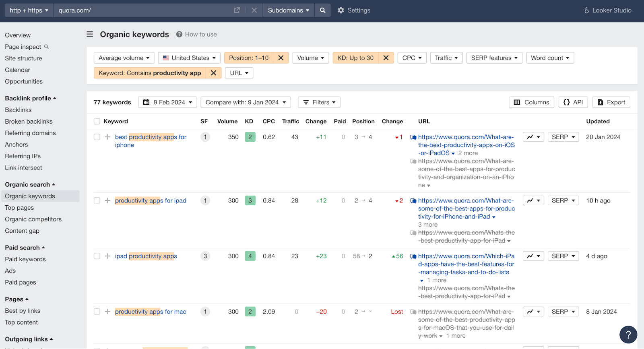
Task: Open the position chart for productivity apps for ipad
Action: pos(533,200)
